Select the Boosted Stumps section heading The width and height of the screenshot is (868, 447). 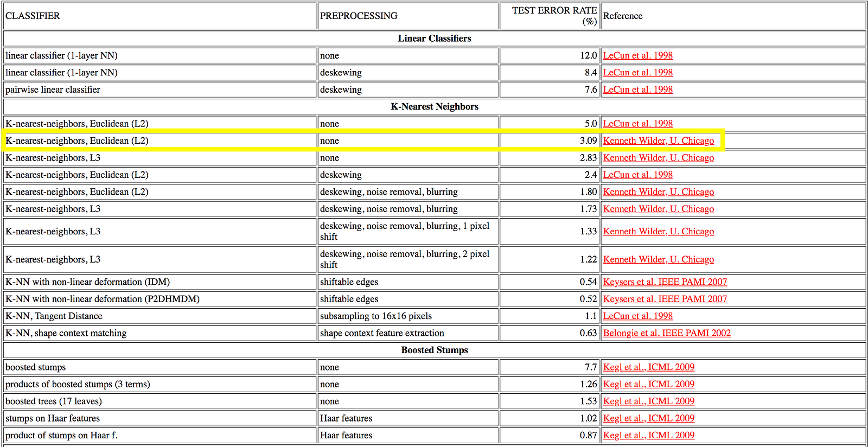pyautogui.click(x=435, y=350)
